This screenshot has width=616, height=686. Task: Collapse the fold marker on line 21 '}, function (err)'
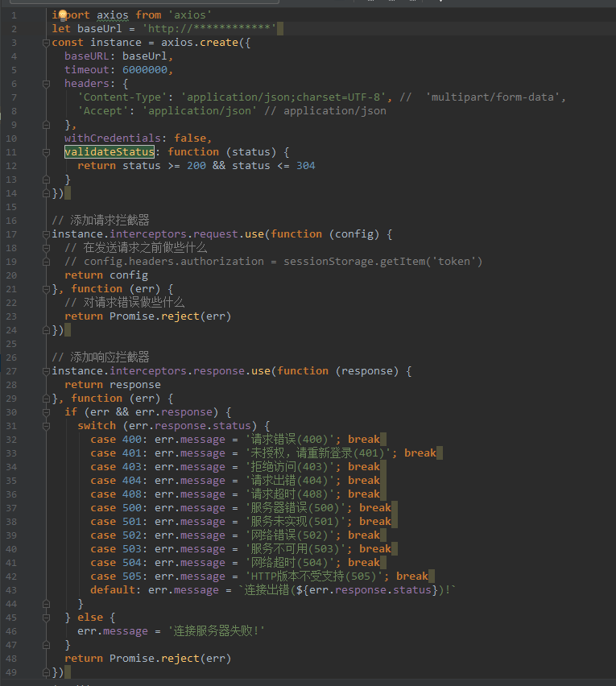[46, 289]
